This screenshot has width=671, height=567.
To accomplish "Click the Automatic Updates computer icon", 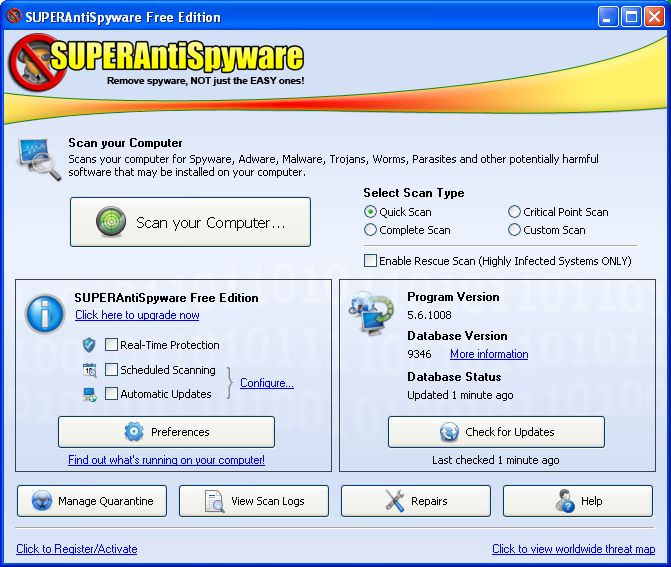I will coord(89,394).
